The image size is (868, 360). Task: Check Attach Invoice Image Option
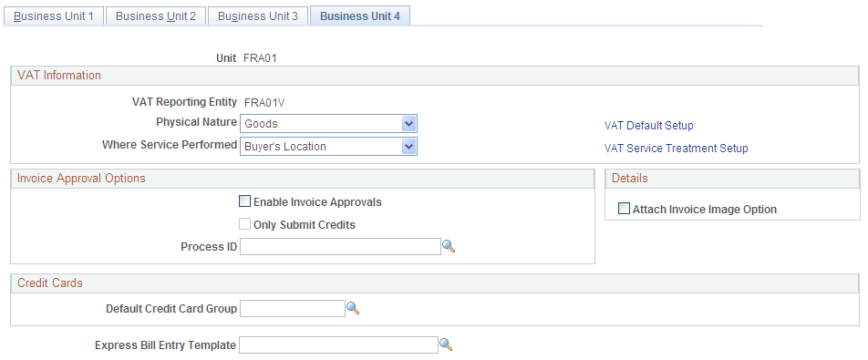[624, 209]
